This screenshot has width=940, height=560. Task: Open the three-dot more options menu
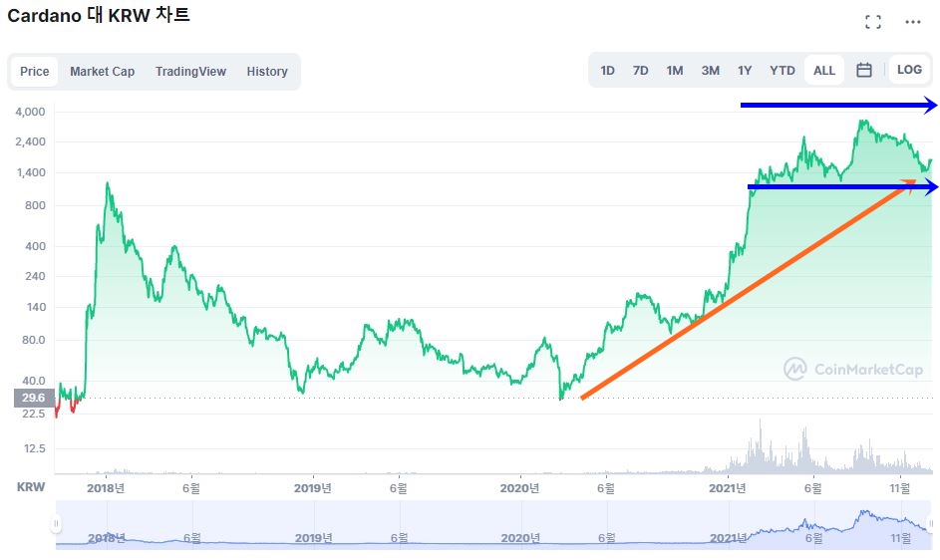pyautogui.click(x=912, y=22)
